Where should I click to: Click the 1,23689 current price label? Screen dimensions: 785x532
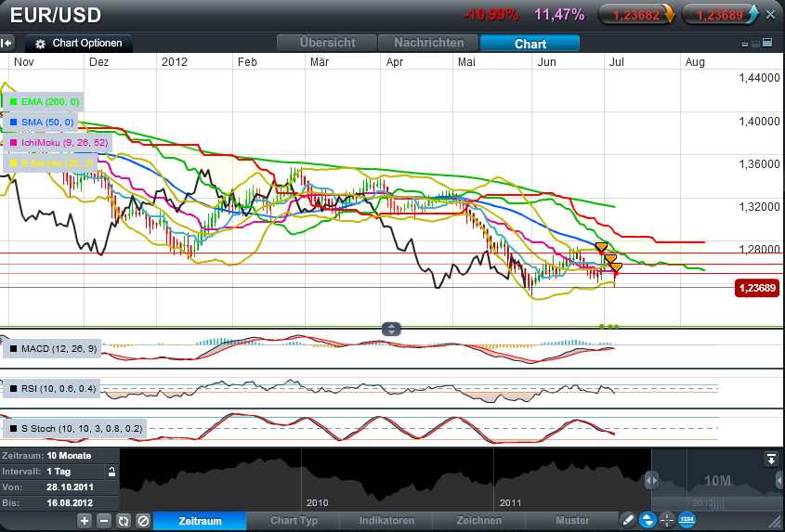pyautogui.click(x=757, y=288)
